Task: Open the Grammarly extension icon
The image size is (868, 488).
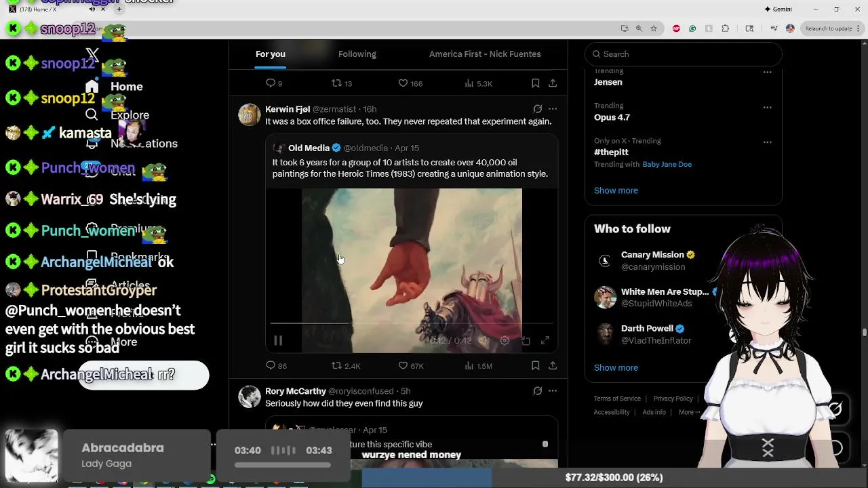Action: point(692,28)
